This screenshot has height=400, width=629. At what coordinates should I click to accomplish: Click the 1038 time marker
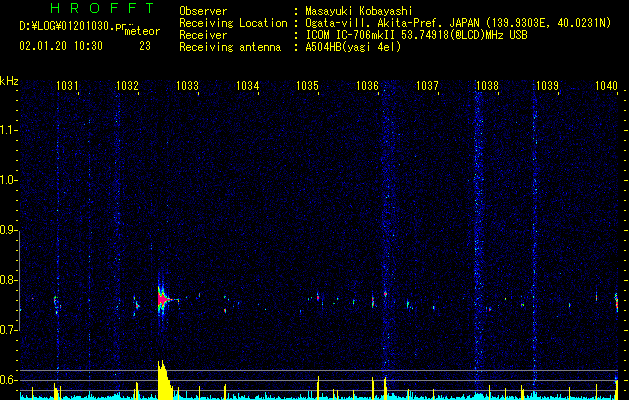coord(487,85)
